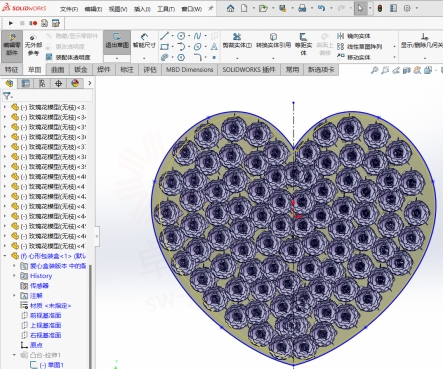Select the Line sketch tool
The width and height of the screenshot is (444, 369).
[164, 36]
